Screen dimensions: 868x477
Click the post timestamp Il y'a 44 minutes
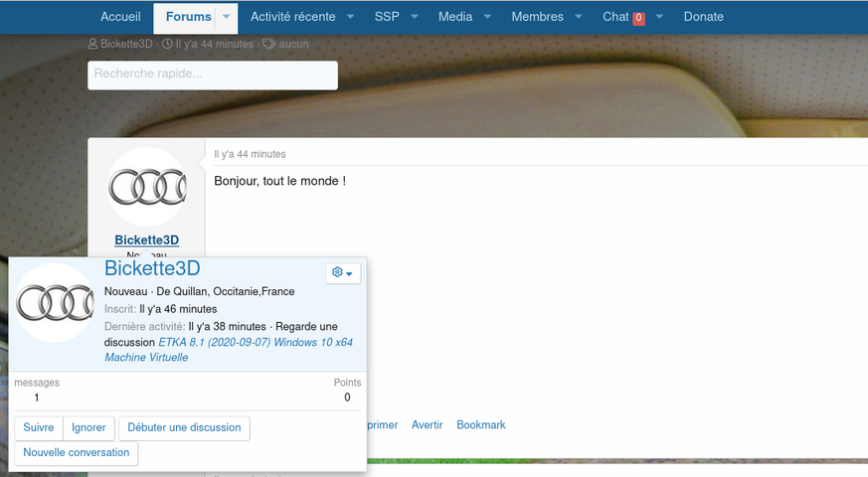point(250,154)
